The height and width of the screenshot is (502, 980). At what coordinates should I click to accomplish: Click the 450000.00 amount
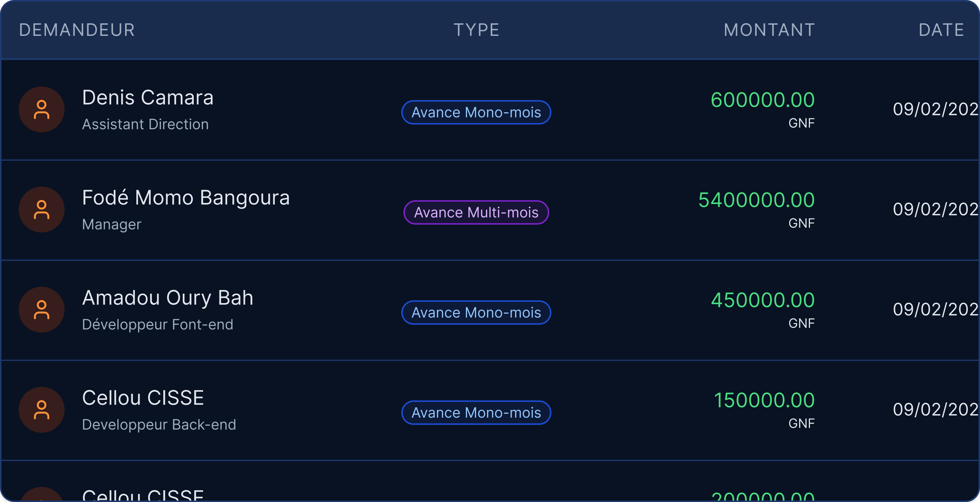[x=762, y=300]
